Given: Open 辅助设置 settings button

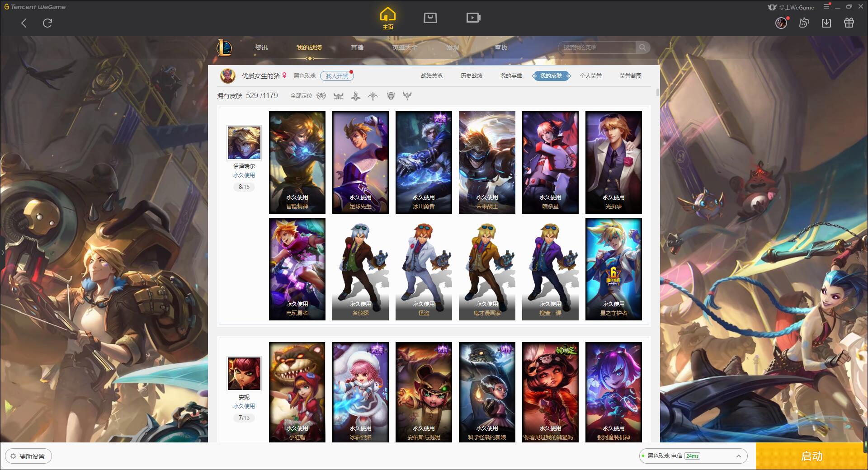Looking at the screenshot, I should (28, 456).
